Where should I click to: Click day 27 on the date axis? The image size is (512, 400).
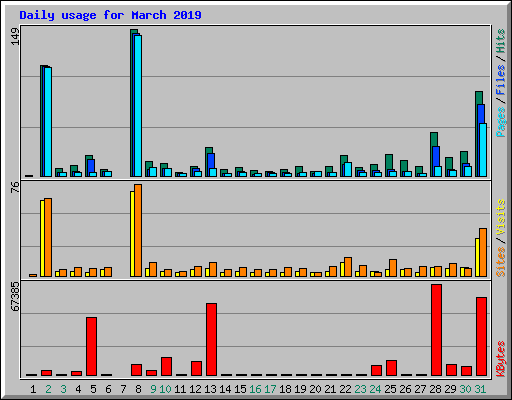point(420,389)
